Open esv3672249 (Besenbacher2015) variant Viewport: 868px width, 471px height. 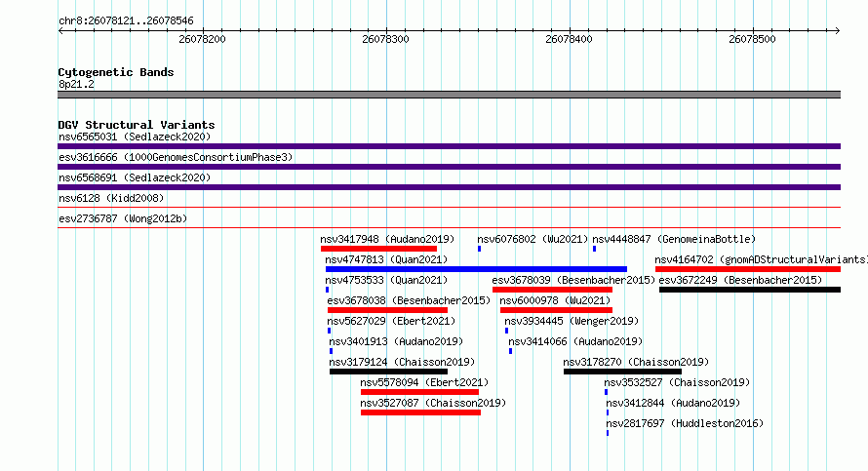[740, 280]
